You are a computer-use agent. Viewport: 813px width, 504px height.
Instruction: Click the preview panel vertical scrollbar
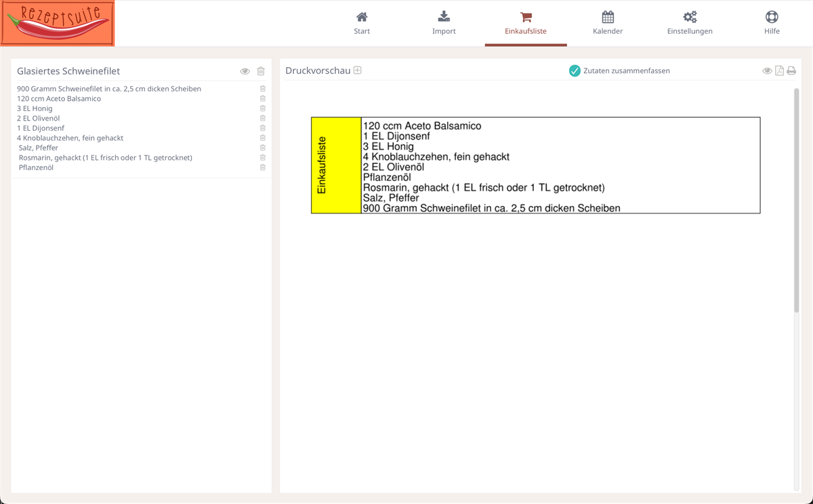click(797, 201)
